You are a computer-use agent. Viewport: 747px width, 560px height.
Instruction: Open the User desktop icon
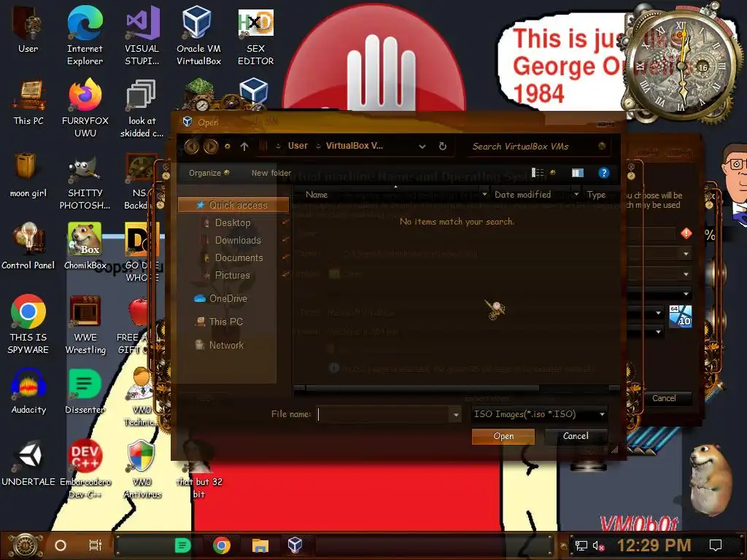click(28, 31)
